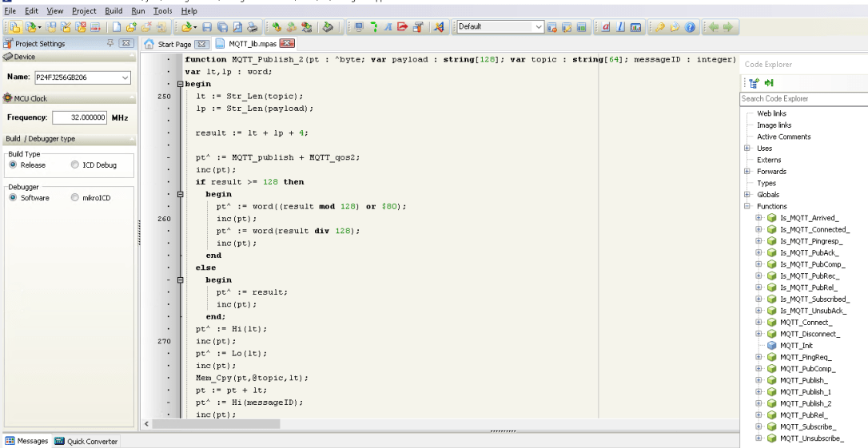Open the Help menu
The image size is (868, 448).
pyautogui.click(x=189, y=10)
